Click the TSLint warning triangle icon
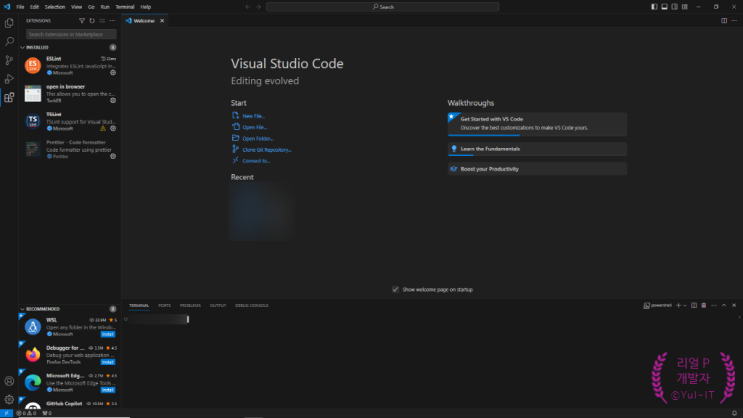The height and width of the screenshot is (418, 743). 103,128
